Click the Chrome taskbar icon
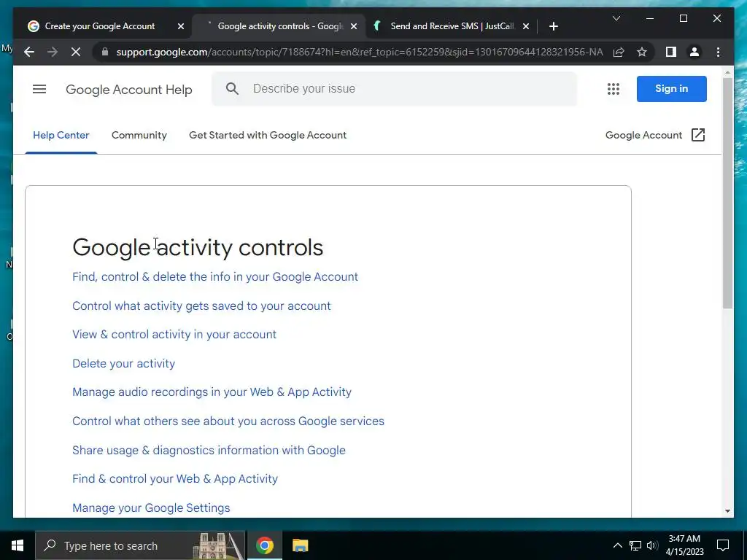This screenshot has height=560, width=747. coord(264,545)
